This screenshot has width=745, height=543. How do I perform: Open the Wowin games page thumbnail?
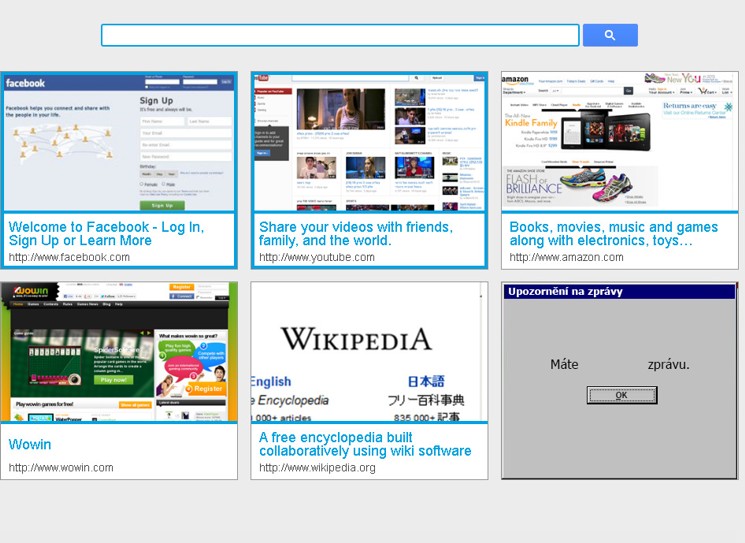click(x=119, y=352)
